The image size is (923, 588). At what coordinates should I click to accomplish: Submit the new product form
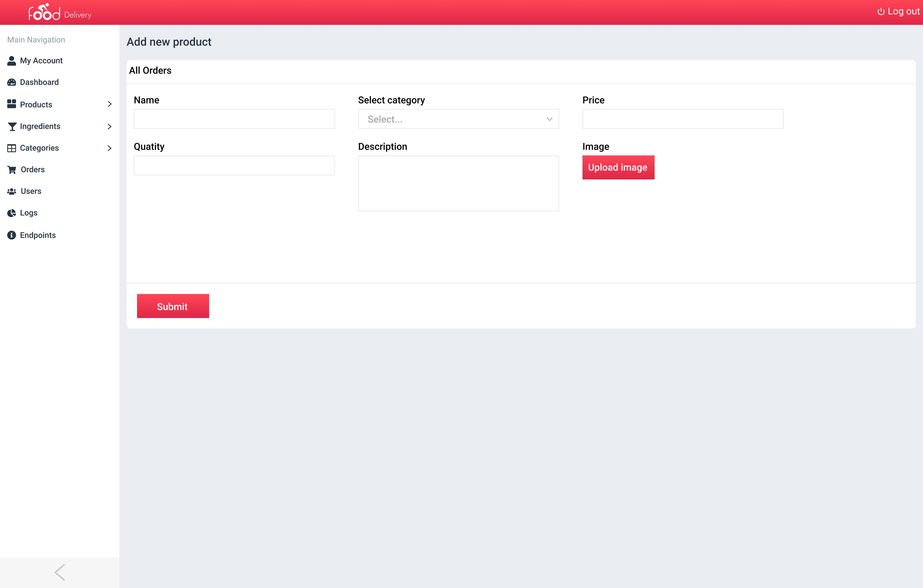pos(173,306)
